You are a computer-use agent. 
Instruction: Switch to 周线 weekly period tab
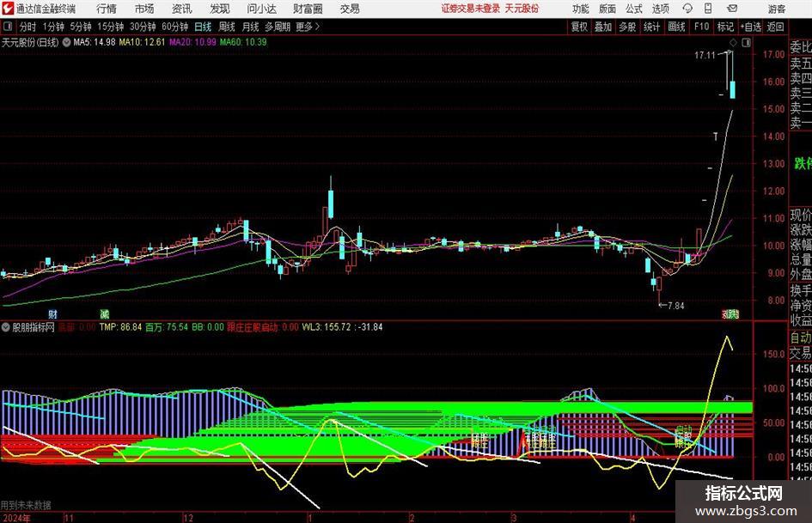(x=227, y=27)
